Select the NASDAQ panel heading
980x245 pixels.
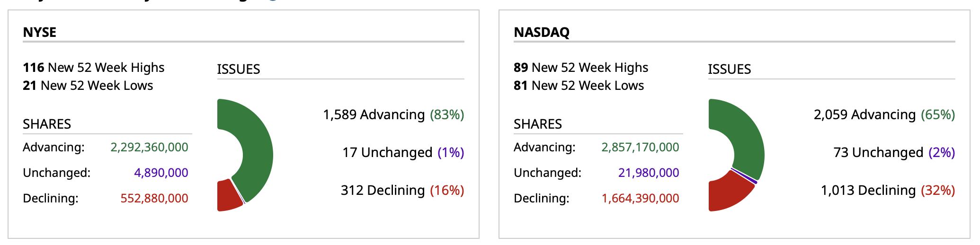542,32
